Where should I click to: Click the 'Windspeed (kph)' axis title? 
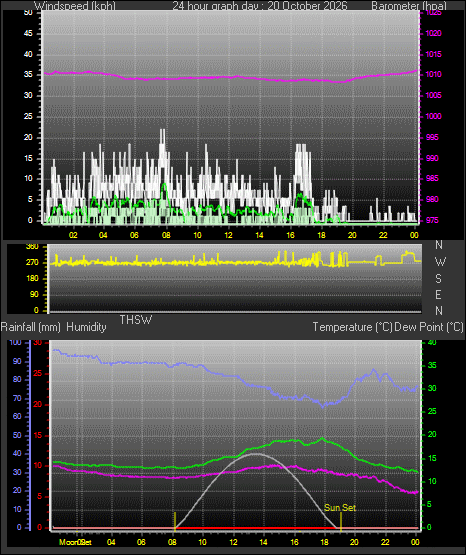pos(75,6)
